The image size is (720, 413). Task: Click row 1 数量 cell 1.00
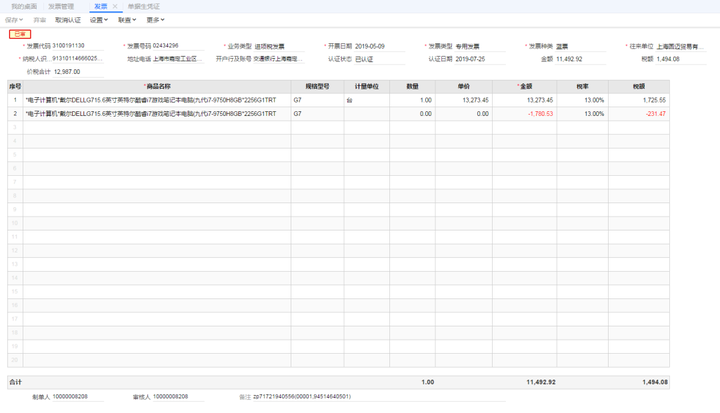pyautogui.click(x=412, y=100)
